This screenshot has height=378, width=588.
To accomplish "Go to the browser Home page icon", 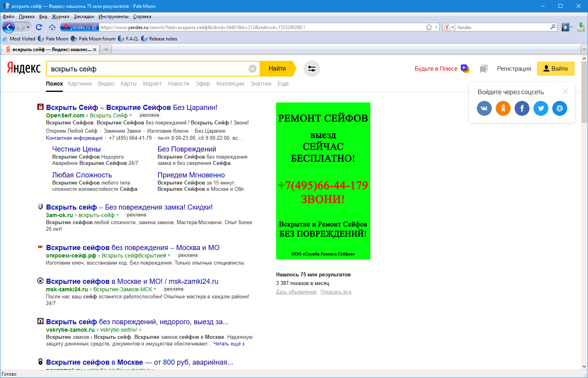I will pos(52,27).
